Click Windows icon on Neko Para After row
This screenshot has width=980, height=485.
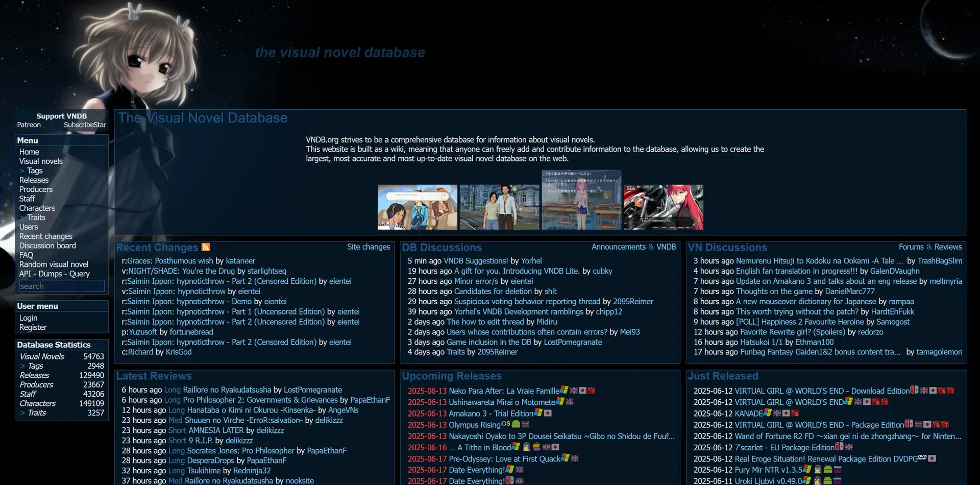[x=564, y=390]
